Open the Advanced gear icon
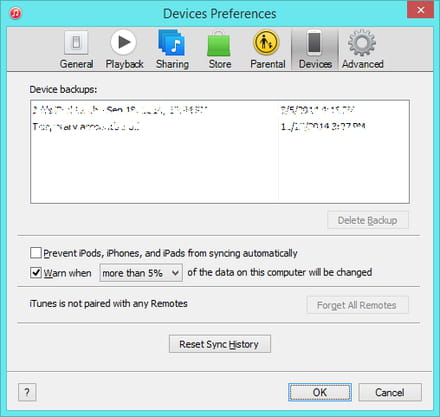This screenshot has height=417, width=440. pyautogui.click(x=362, y=43)
